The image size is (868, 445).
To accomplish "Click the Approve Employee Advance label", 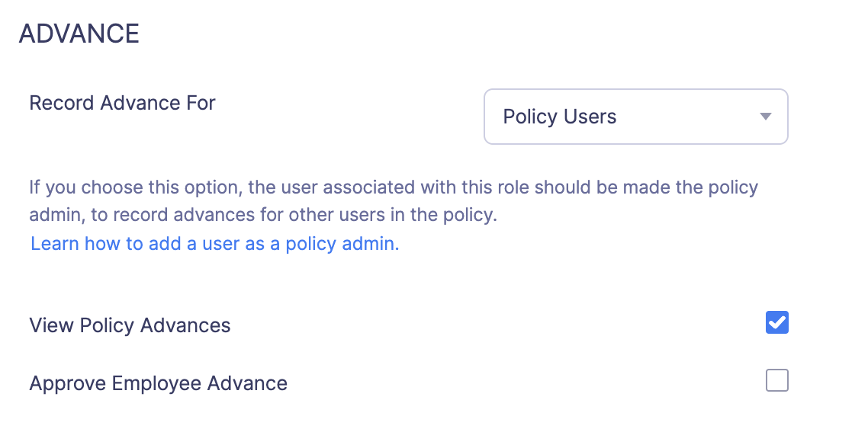I will [x=158, y=383].
